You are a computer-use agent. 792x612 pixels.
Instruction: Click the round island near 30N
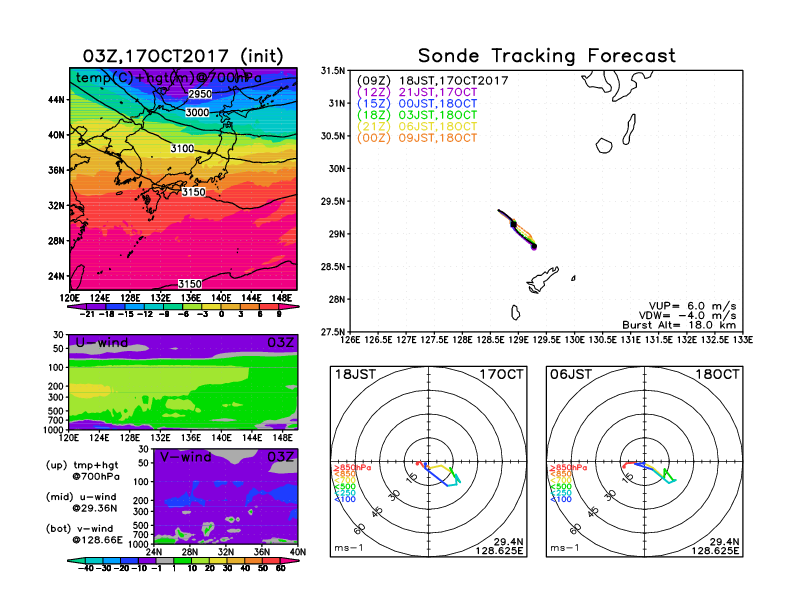[604, 145]
